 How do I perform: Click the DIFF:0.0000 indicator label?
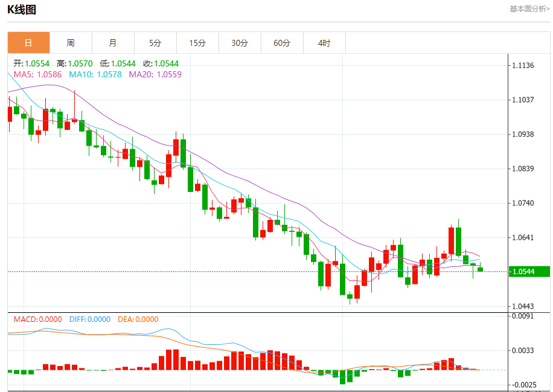pos(90,320)
